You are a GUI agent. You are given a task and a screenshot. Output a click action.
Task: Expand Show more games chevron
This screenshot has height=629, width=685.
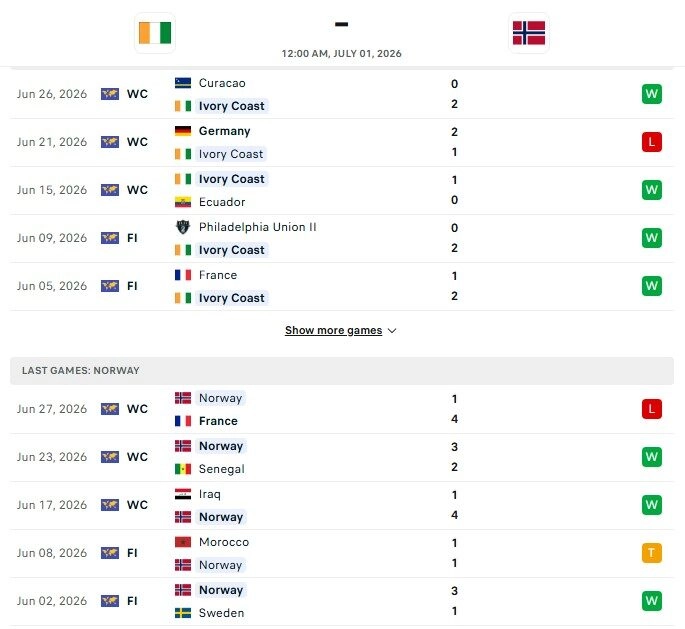(392, 331)
